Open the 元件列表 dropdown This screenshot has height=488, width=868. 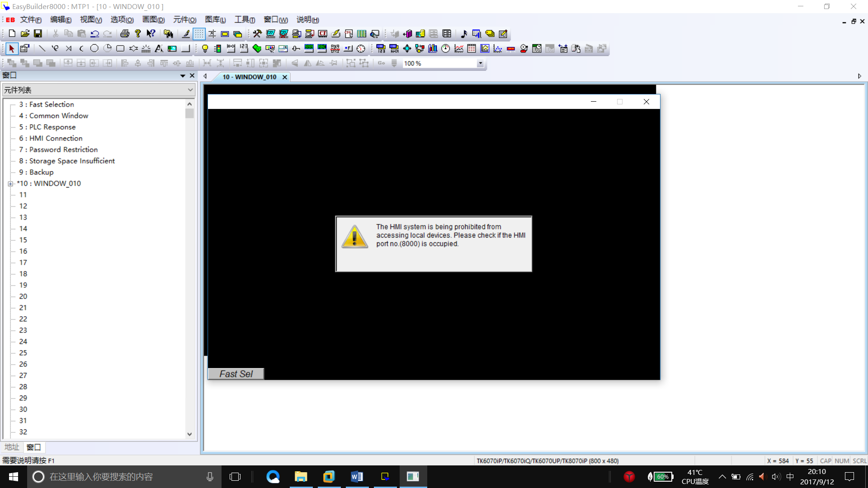pos(190,90)
